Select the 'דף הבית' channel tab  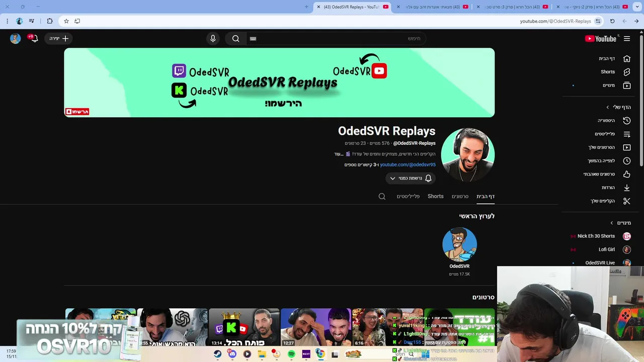(486, 197)
